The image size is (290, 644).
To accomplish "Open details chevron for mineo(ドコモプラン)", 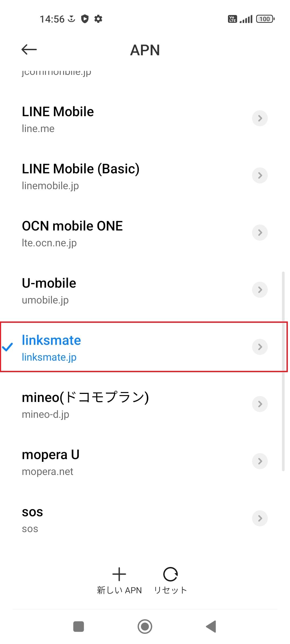I will (x=260, y=404).
